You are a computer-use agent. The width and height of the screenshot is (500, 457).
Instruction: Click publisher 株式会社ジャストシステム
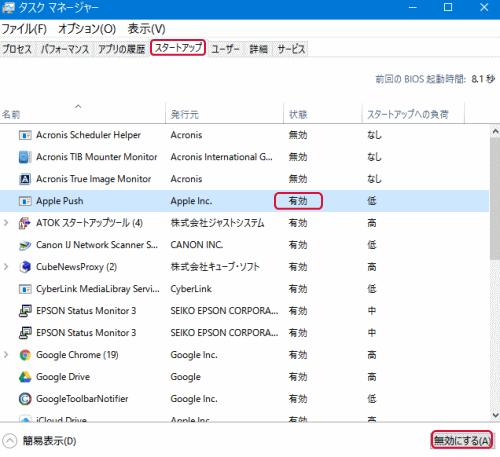[x=217, y=223]
